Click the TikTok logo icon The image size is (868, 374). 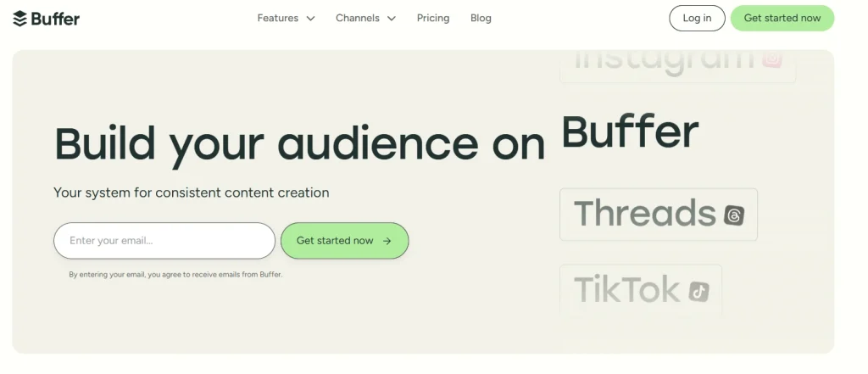pyautogui.click(x=698, y=291)
